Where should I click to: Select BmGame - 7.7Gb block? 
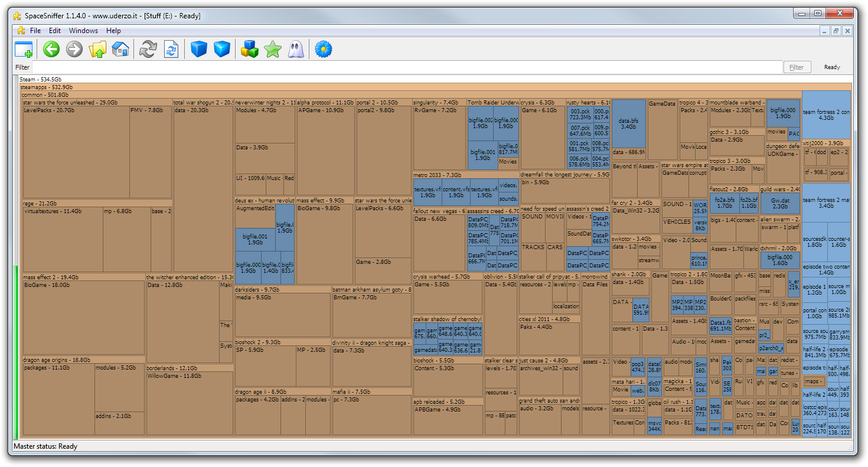coord(371,315)
